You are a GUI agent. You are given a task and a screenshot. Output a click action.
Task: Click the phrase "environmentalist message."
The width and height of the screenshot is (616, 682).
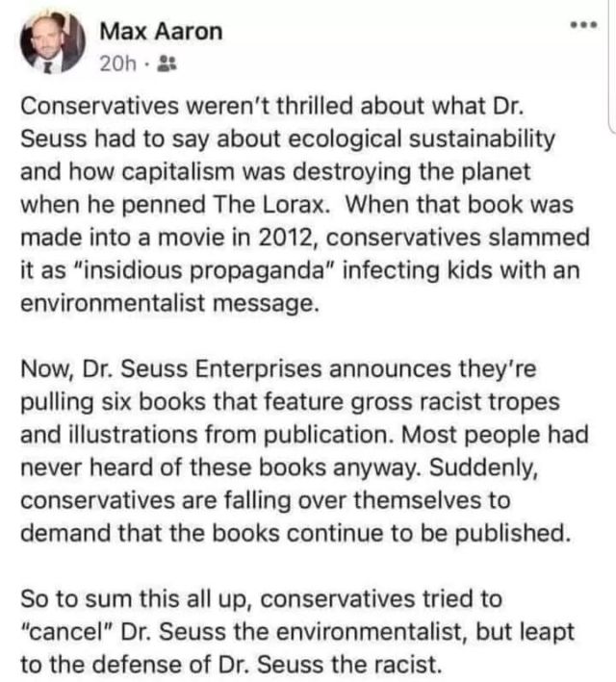point(167,301)
